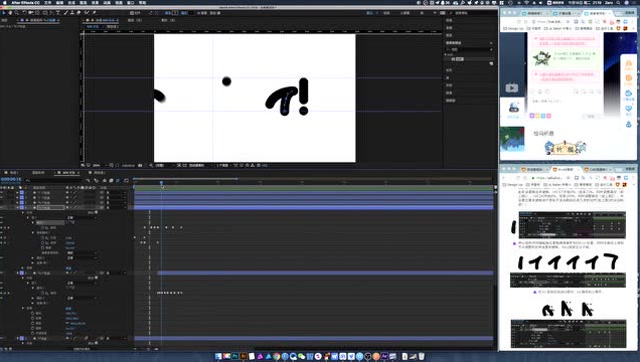
Task: Toggle stopwatch for path of fifth layer
Action: click(42, 293)
